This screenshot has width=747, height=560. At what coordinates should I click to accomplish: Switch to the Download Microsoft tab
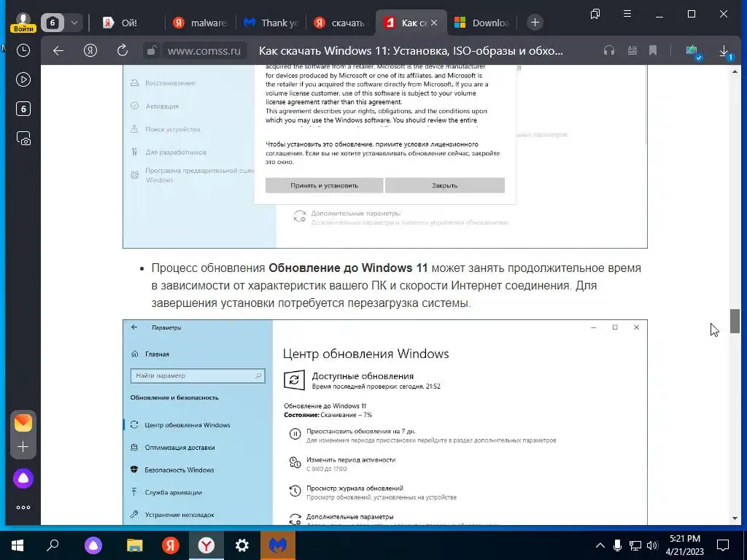click(x=481, y=23)
